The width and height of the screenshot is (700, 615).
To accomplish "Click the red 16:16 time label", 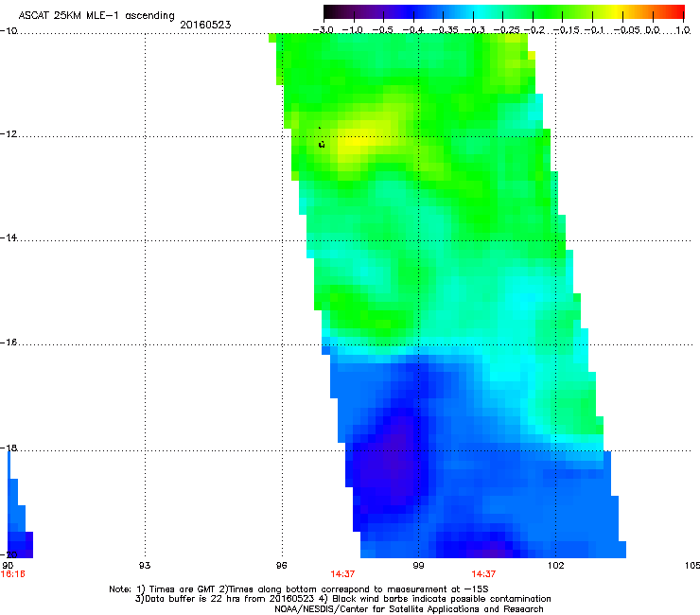I will pos(12,574).
